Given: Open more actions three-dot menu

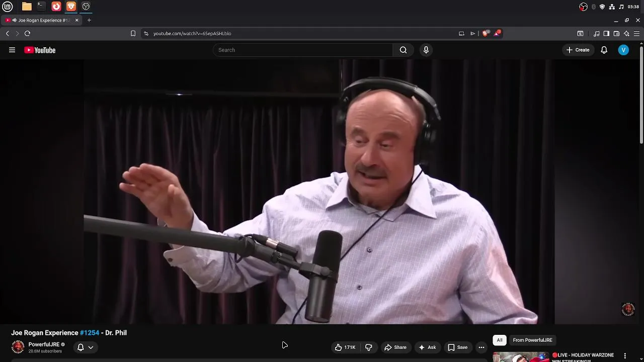Looking at the screenshot, I should 481,347.
